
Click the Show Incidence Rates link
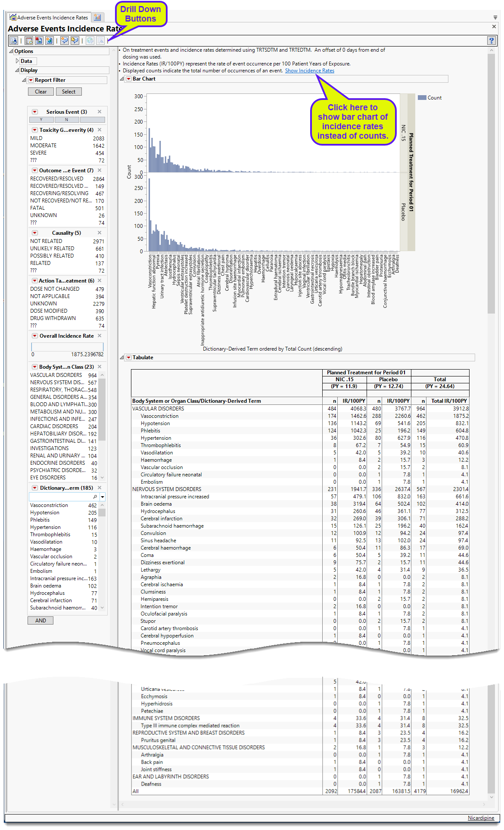click(310, 71)
